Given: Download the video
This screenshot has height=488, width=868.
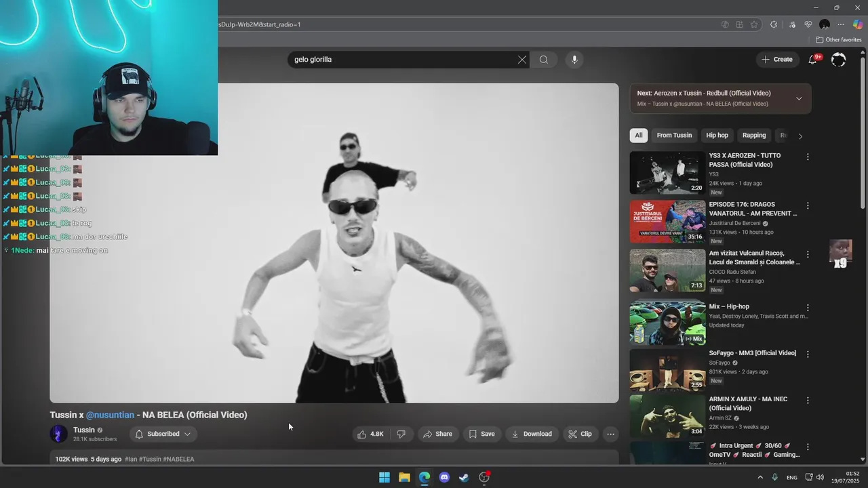Looking at the screenshot, I should coord(532,434).
